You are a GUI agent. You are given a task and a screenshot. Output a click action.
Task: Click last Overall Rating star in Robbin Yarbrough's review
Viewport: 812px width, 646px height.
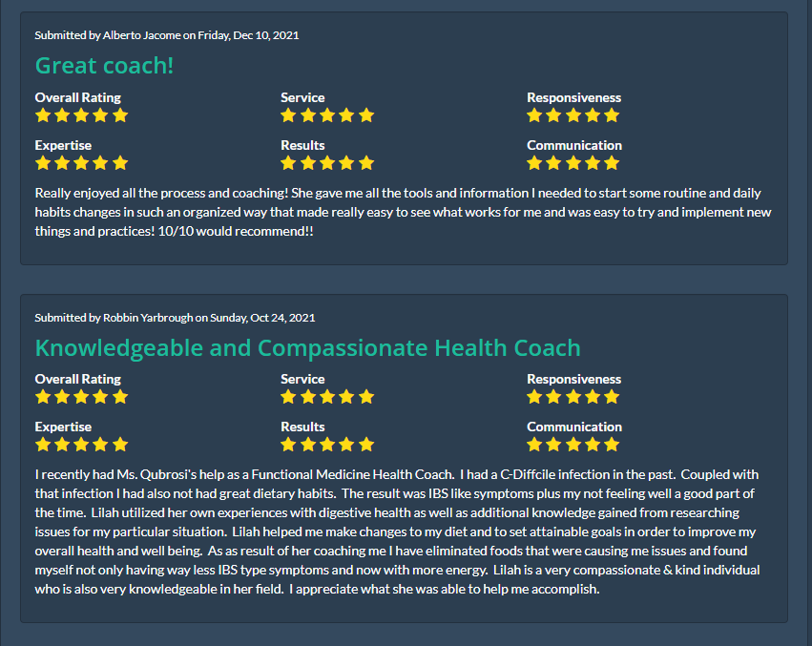120,397
